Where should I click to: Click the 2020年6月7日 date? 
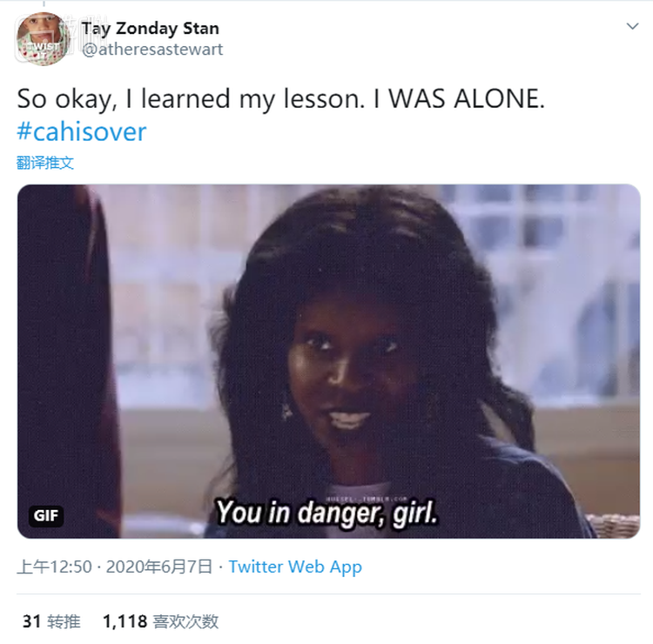[x=159, y=567]
